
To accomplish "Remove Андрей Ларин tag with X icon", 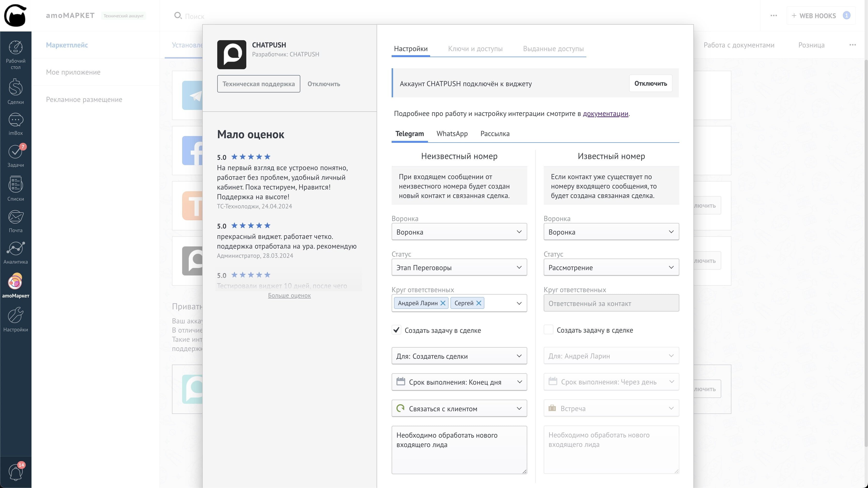I will [443, 303].
